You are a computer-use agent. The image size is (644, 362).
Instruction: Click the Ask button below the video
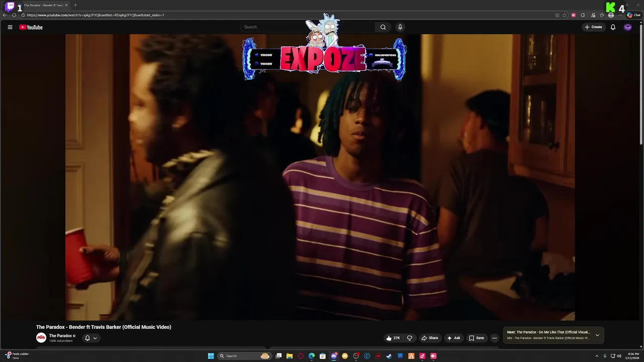click(453, 338)
